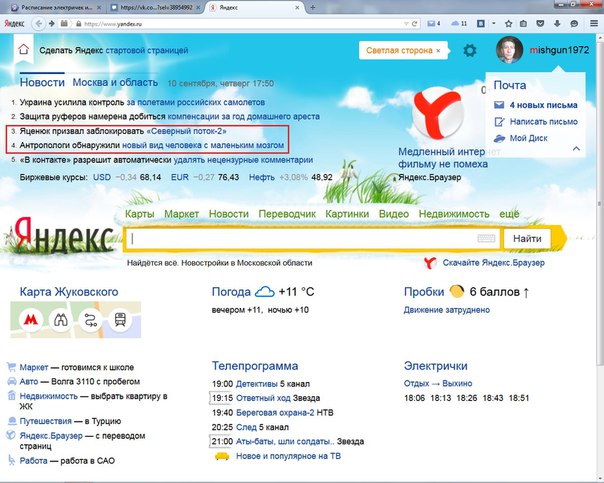Screen dimensions: 604x483
Task: Click the small Yandex Browser icon near download link
Action: (430, 263)
